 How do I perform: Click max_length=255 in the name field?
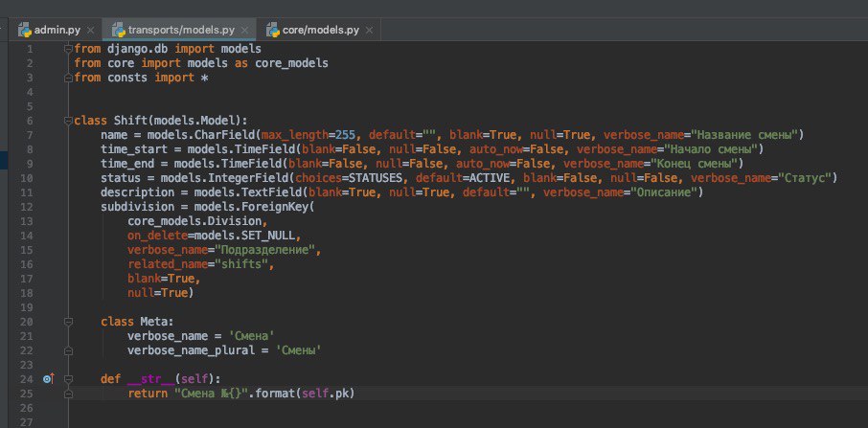(308, 135)
